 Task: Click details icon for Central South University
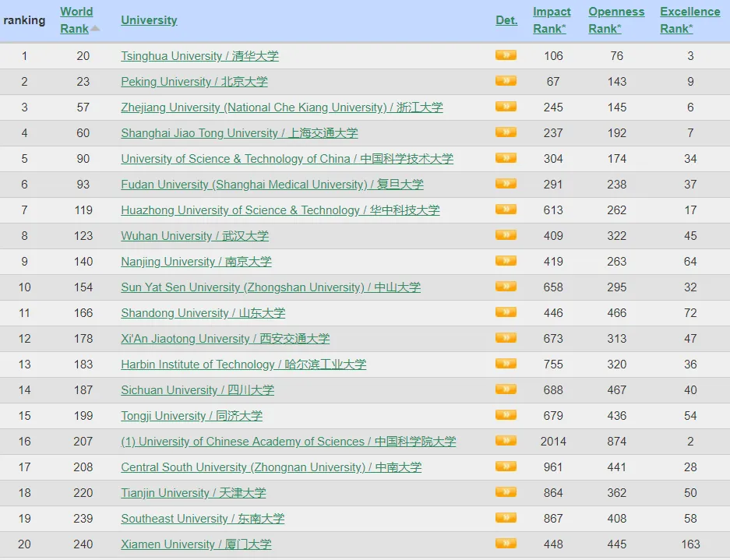[x=506, y=467]
